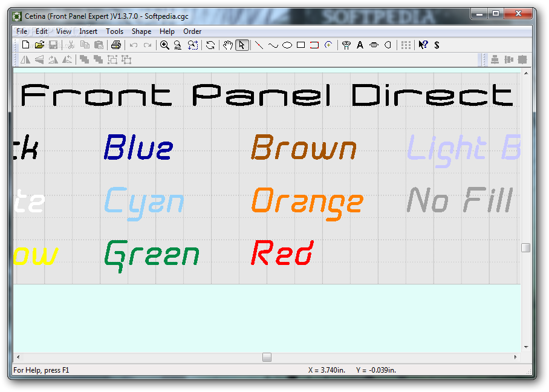549x392 pixels.
Task: Click the dollar sign price icon
Action: 437,45
